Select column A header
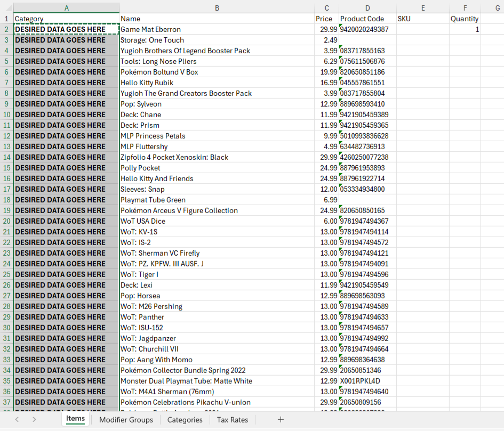The height and width of the screenshot is (431, 504). pyautogui.click(x=67, y=8)
